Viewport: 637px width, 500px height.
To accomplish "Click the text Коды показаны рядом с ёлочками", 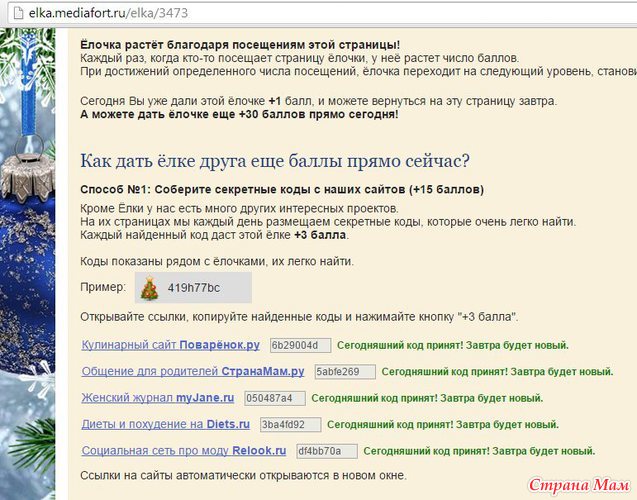I will [x=217, y=261].
